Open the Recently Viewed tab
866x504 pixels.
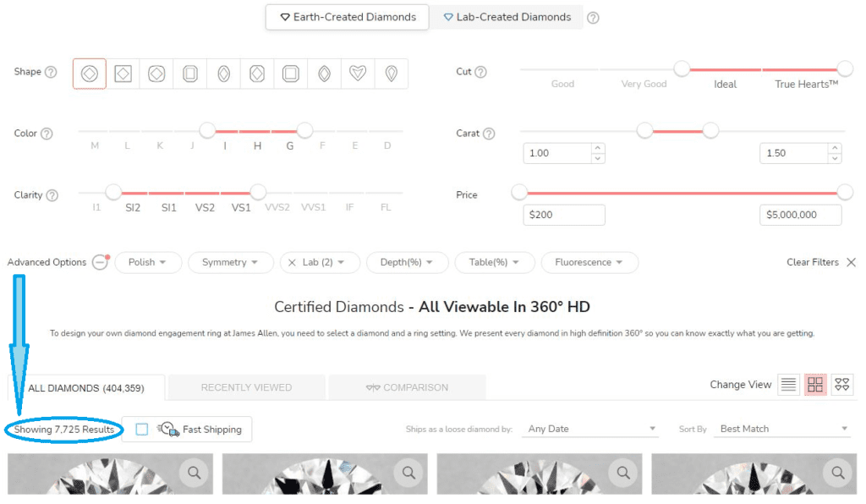point(246,387)
